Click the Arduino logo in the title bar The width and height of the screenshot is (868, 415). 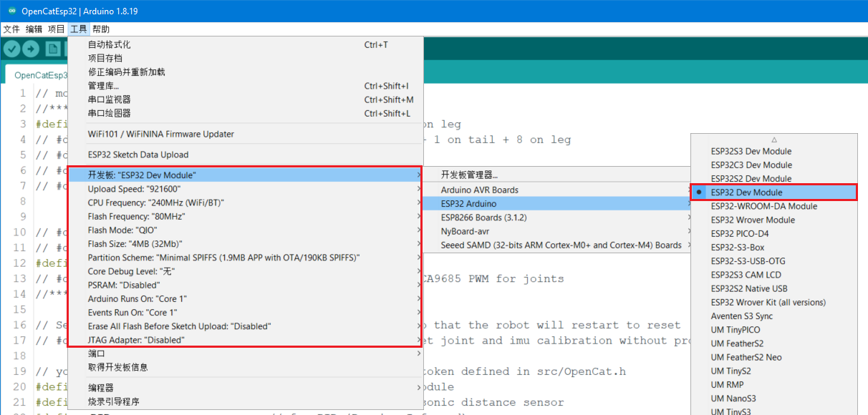tap(12, 10)
